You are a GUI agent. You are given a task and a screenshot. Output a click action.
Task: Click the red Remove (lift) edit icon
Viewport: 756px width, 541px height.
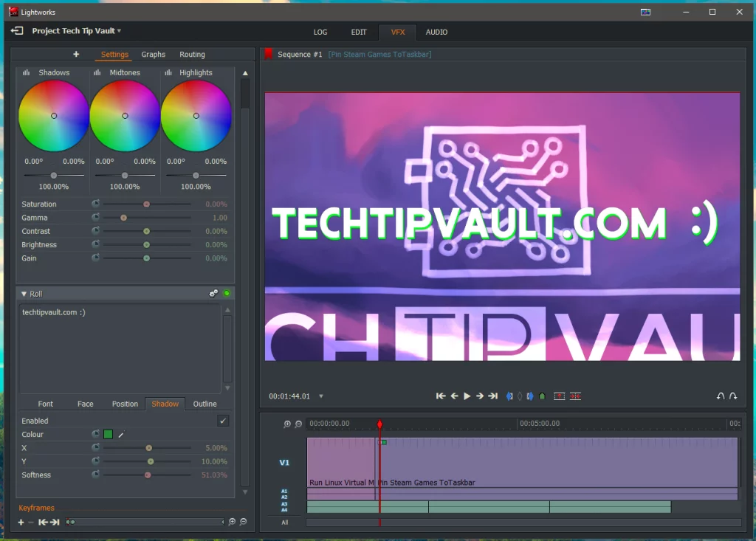(x=560, y=396)
